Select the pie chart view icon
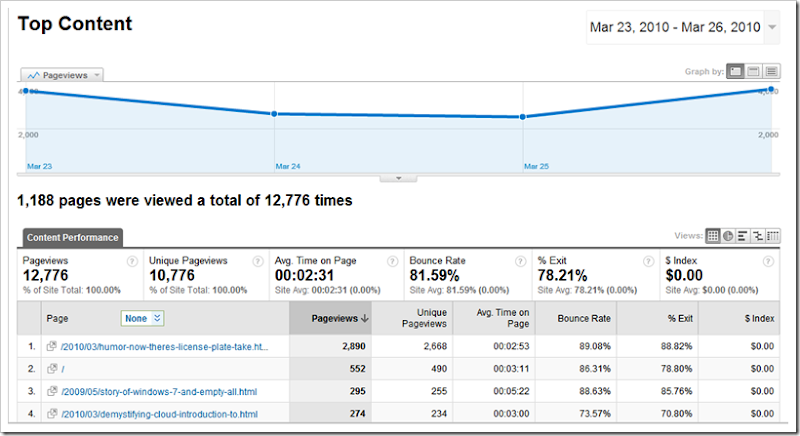Screen dimensions: 800x436 pos(728,236)
